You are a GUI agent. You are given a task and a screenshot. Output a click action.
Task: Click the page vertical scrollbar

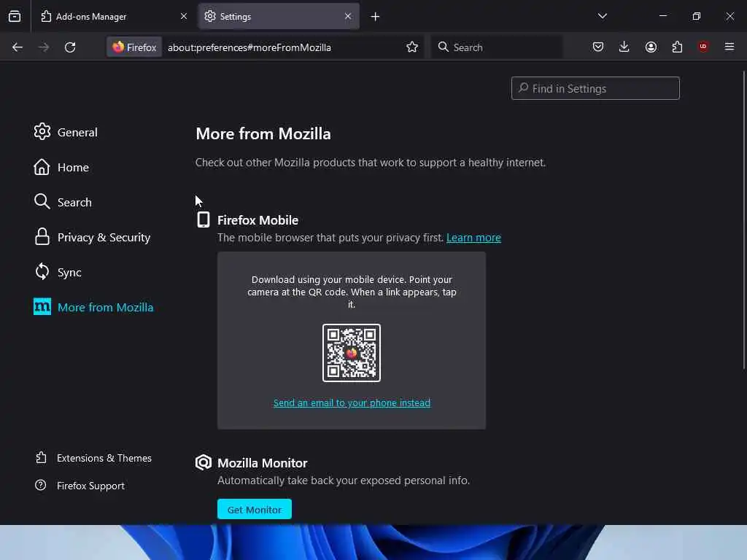(743, 219)
